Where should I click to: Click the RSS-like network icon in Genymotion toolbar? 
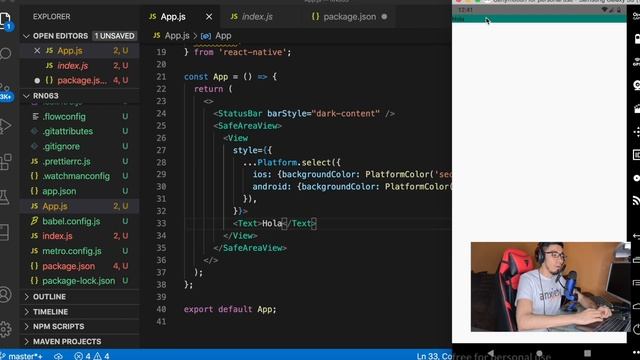coord(636,200)
